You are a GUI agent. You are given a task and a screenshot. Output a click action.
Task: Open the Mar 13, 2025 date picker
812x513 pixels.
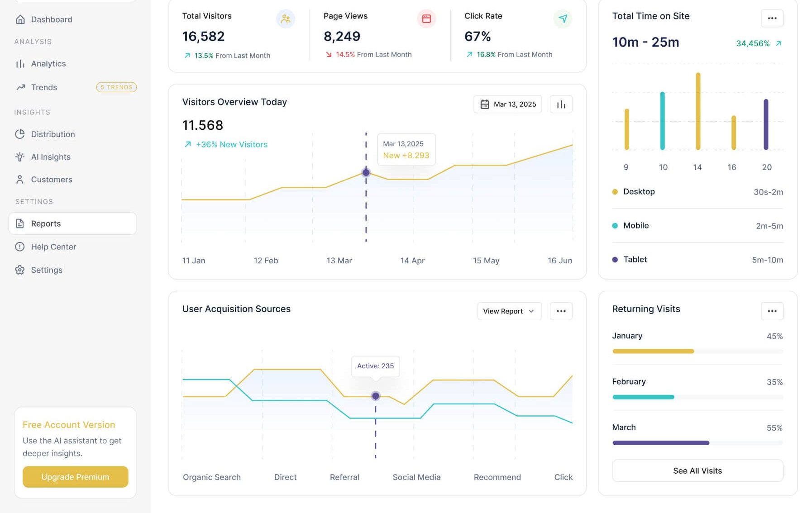[x=507, y=104]
